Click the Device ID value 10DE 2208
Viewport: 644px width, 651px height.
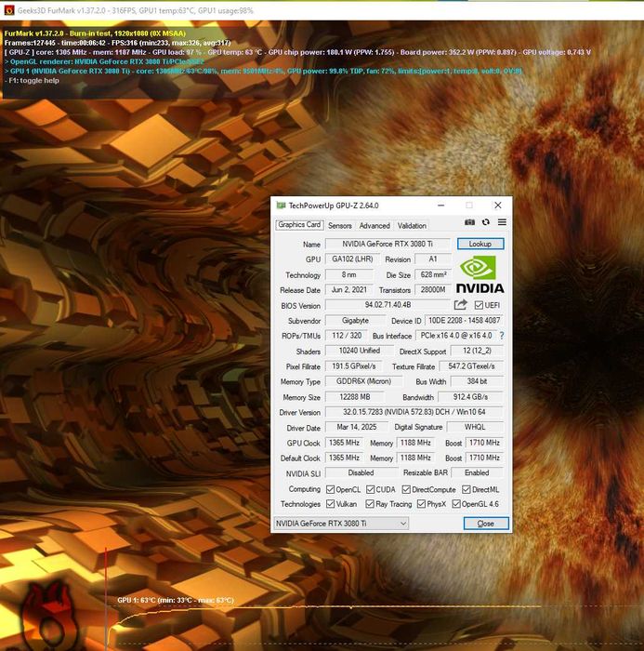click(464, 321)
